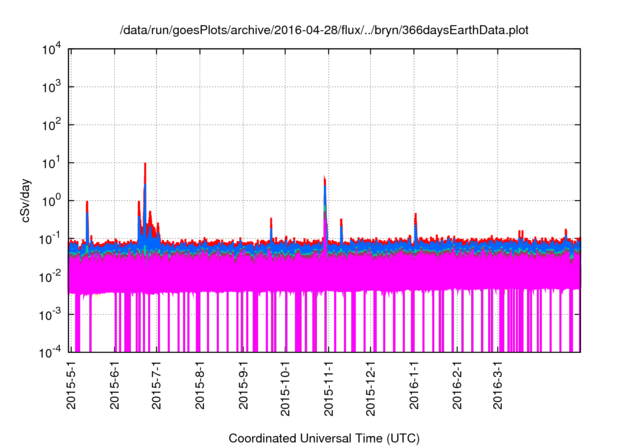
Task: Click the red spike just before 2015-11-1
Action: click(324, 181)
